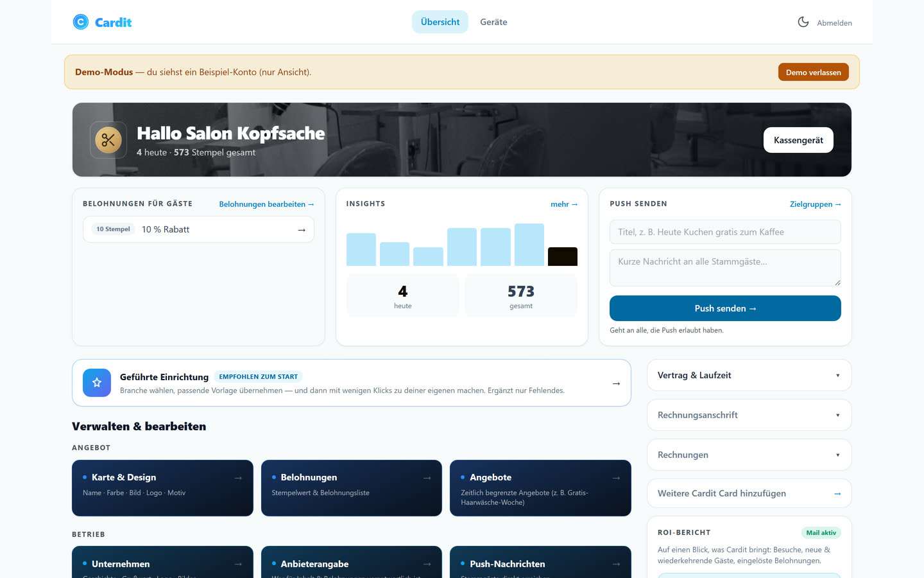The height and width of the screenshot is (578, 924).
Task: Open Belohnungen bearbeiten link
Action: (x=266, y=204)
